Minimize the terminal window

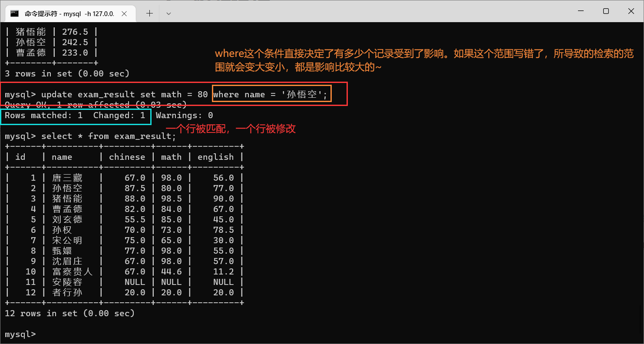tap(580, 11)
